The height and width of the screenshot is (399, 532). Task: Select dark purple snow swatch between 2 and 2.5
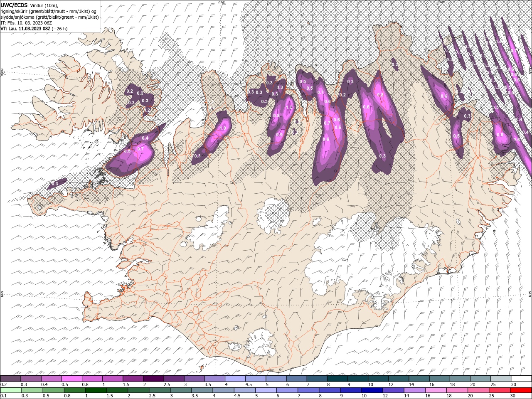click(x=153, y=379)
